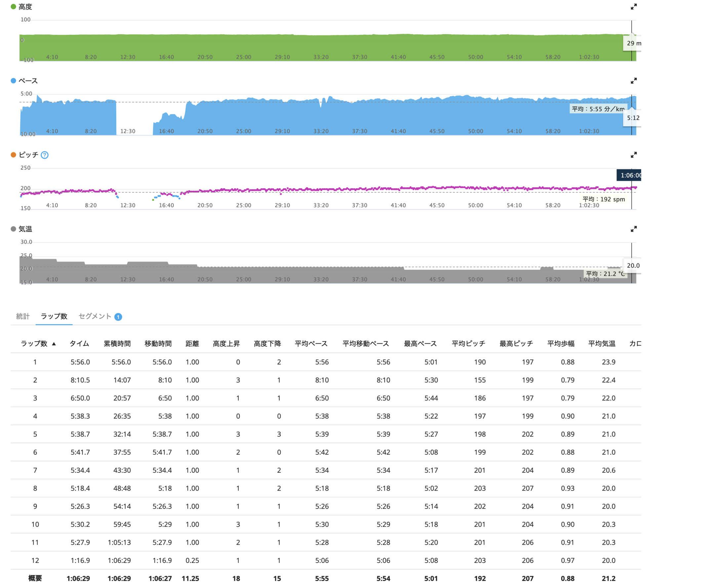Click the ascending sort arrow on ラップ数 header
The height and width of the screenshot is (588, 706).
[x=54, y=344]
